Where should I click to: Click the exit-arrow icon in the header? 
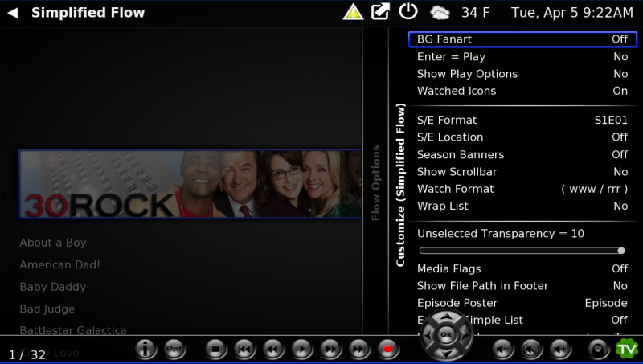tap(380, 12)
